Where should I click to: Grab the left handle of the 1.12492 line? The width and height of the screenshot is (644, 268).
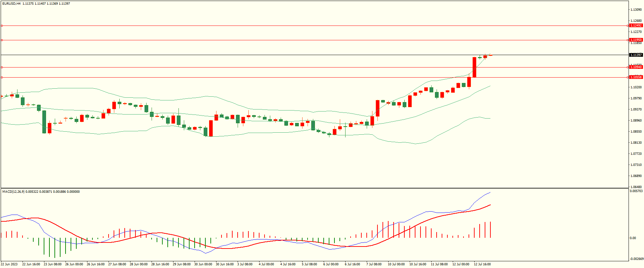pyautogui.click(x=2, y=26)
